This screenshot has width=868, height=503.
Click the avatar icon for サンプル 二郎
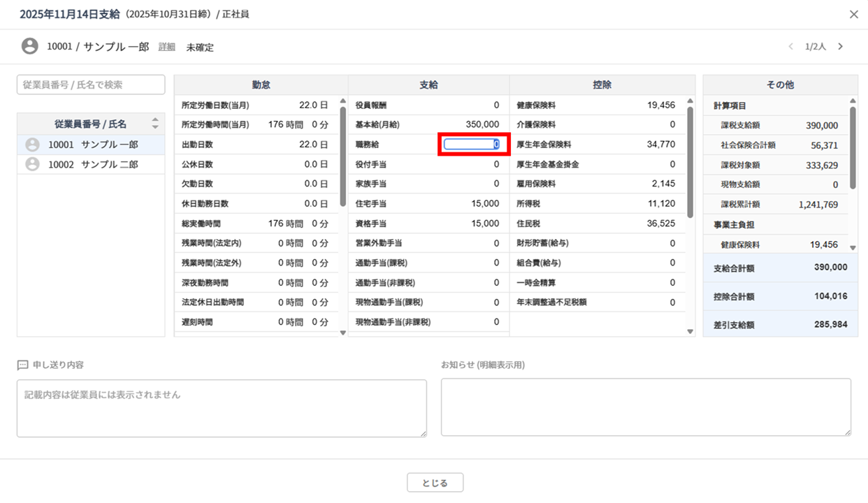point(32,164)
